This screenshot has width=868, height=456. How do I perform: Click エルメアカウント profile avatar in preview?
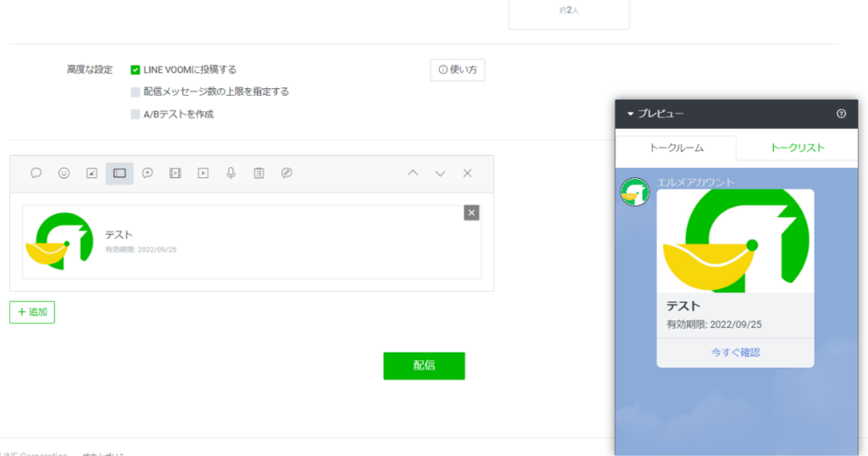(x=635, y=192)
